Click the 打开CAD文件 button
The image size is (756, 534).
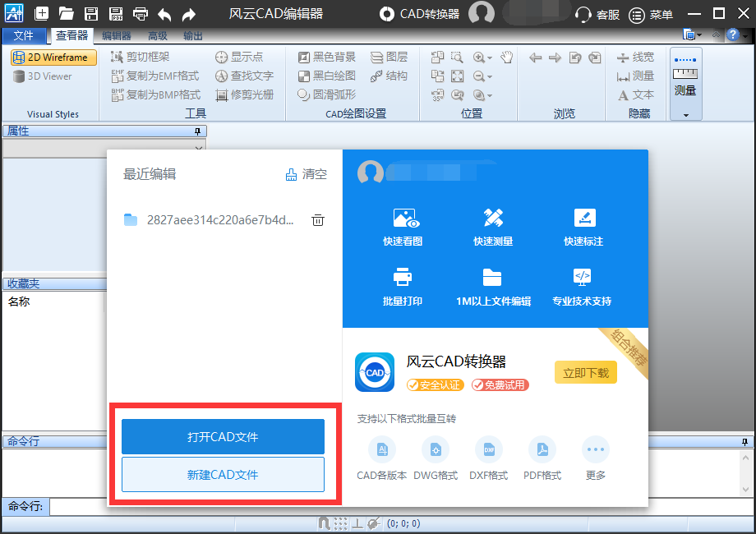tap(223, 436)
